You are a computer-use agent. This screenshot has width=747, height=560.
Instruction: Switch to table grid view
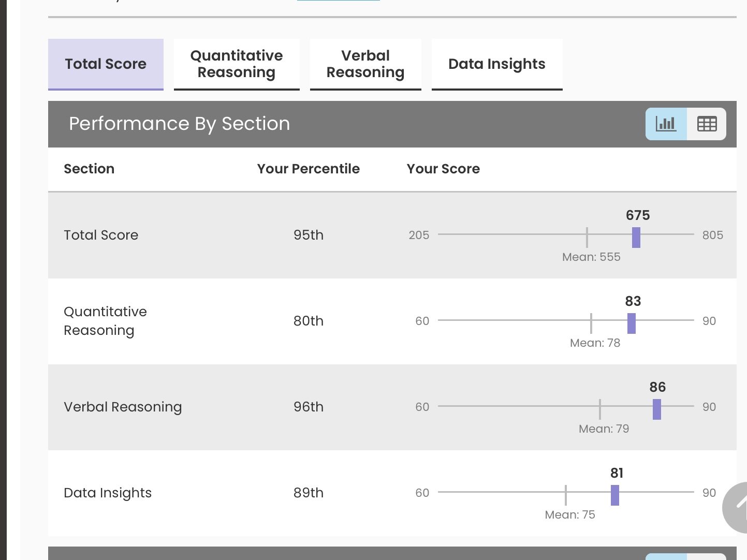(707, 124)
